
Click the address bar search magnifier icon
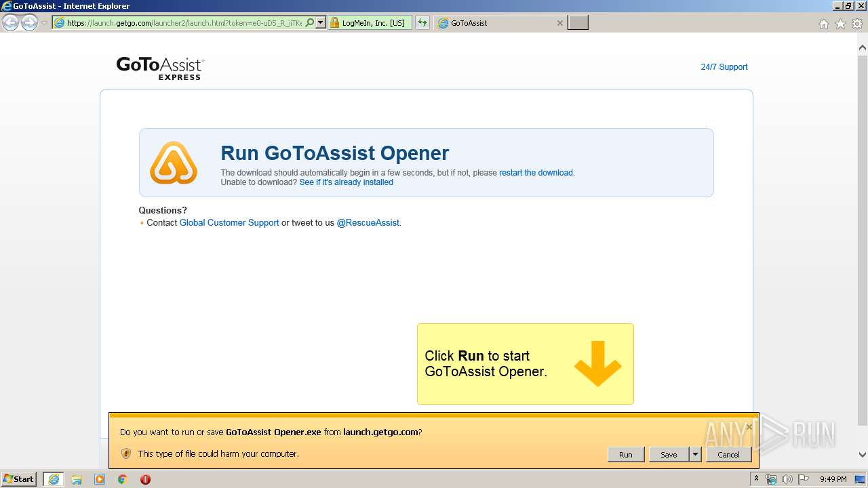(x=310, y=23)
